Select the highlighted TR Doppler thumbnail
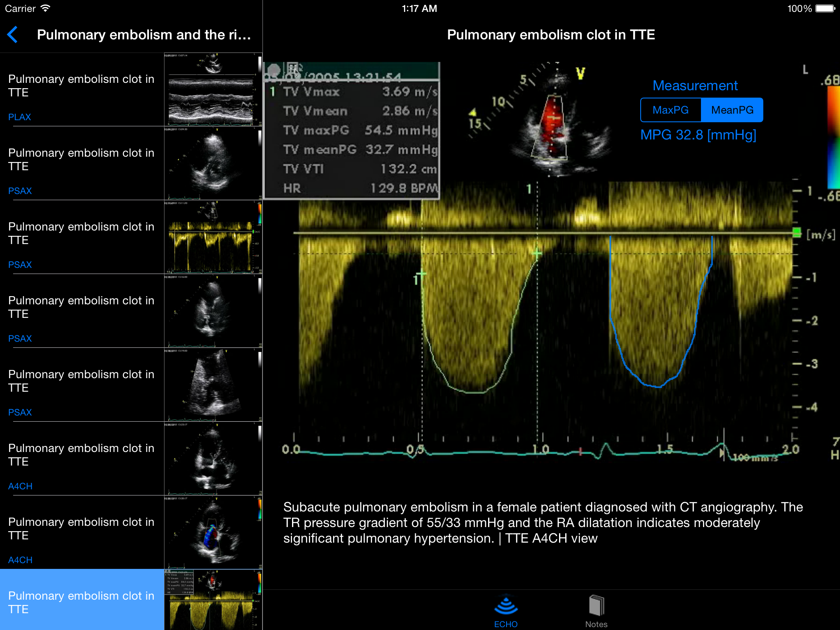The height and width of the screenshot is (630, 840). (x=213, y=600)
